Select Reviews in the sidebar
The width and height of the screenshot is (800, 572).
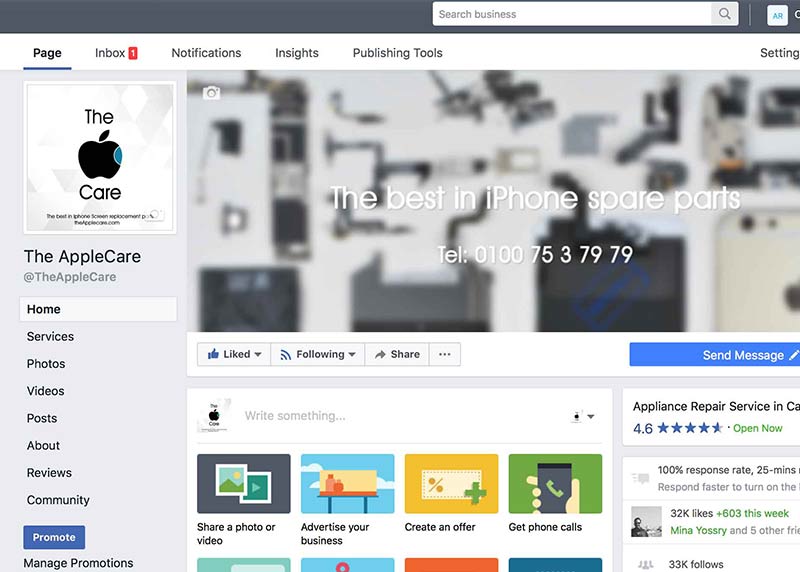click(x=49, y=473)
